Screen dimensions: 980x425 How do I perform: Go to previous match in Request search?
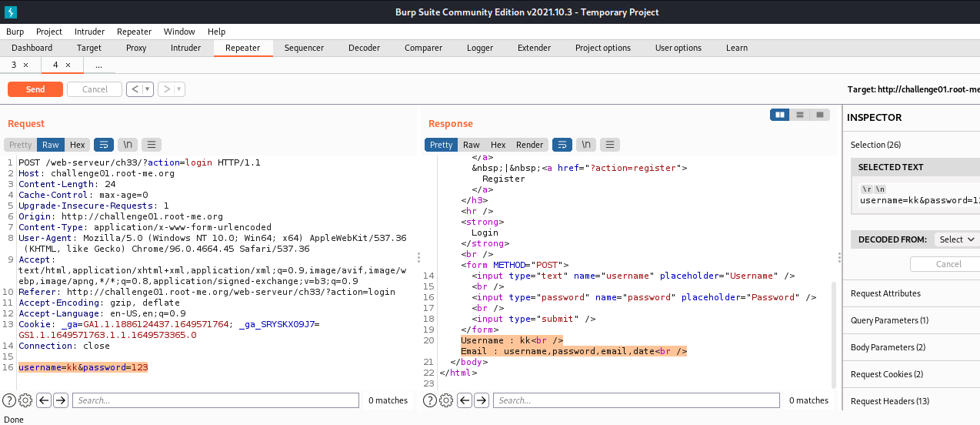(44, 400)
